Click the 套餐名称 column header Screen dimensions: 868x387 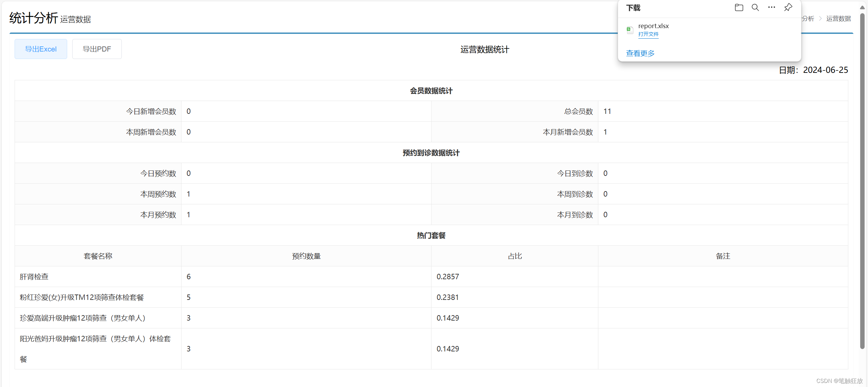(x=98, y=256)
